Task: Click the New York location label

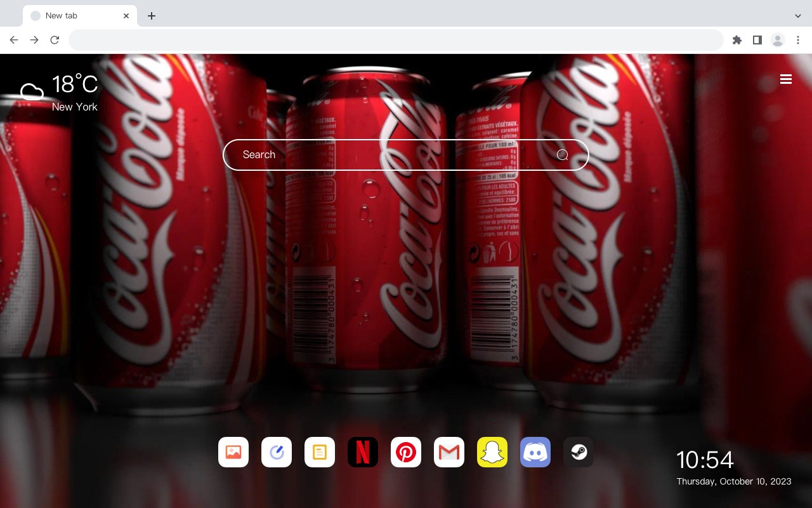Action: pyautogui.click(x=75, y=107)
